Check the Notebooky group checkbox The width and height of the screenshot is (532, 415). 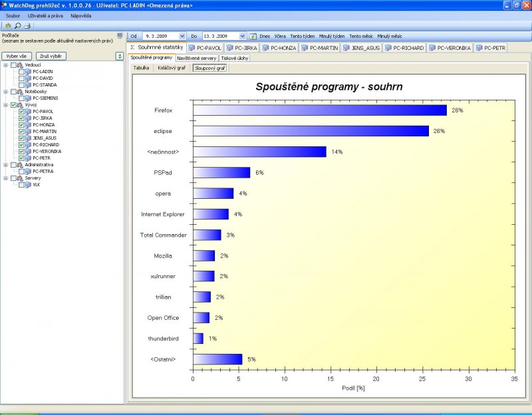coord(13,92)
